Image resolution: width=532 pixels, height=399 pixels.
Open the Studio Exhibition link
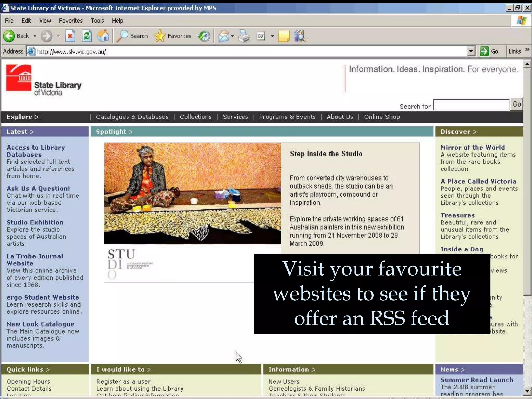[35, 222]
